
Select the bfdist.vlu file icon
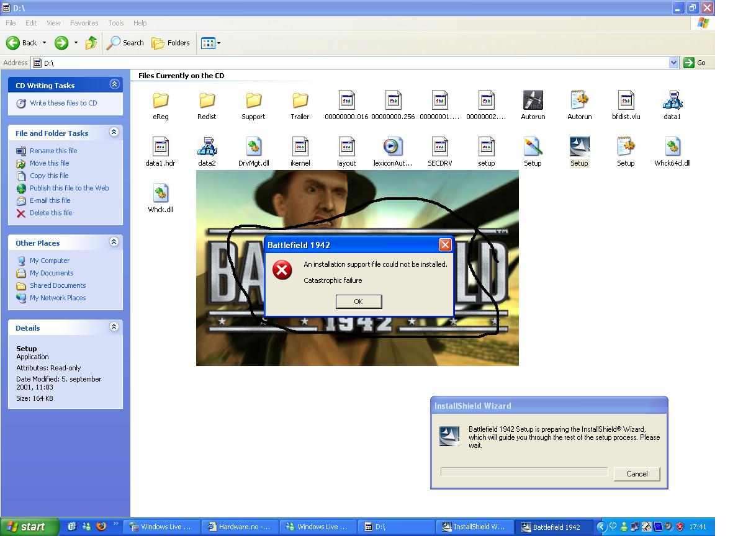click(x=626, y=100)
